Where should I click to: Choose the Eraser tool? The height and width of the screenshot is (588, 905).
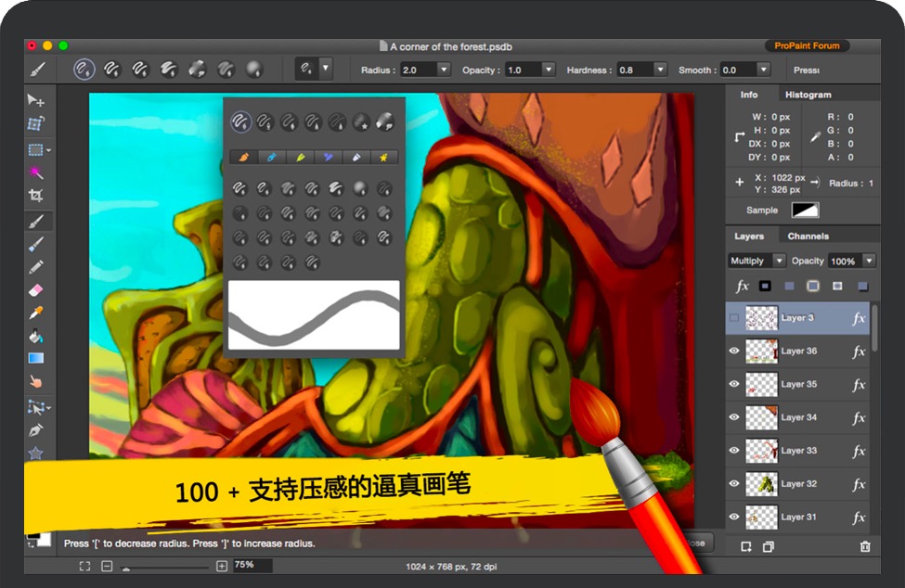click(35, 290)
